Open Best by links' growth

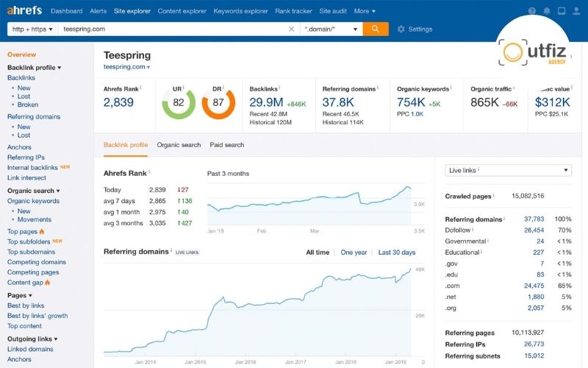[37, 316]
